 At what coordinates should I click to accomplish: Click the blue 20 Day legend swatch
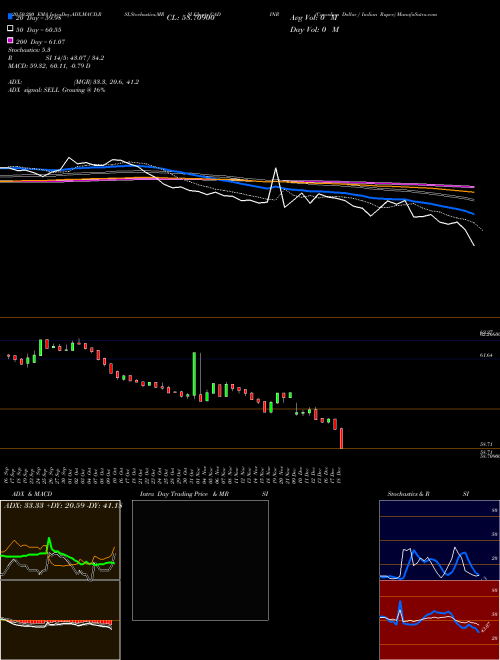[11, 17]
